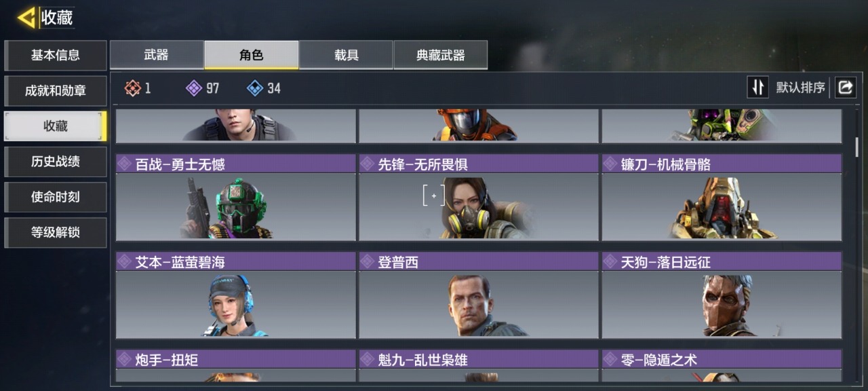Select 历史战绩 in the sidebar

pyautogui.click(x=56, y=162)
